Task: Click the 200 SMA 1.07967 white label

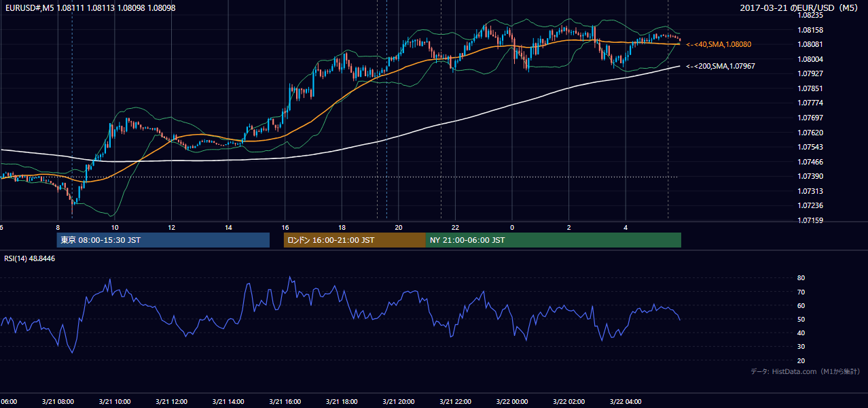Action: [x=721, y=67]
